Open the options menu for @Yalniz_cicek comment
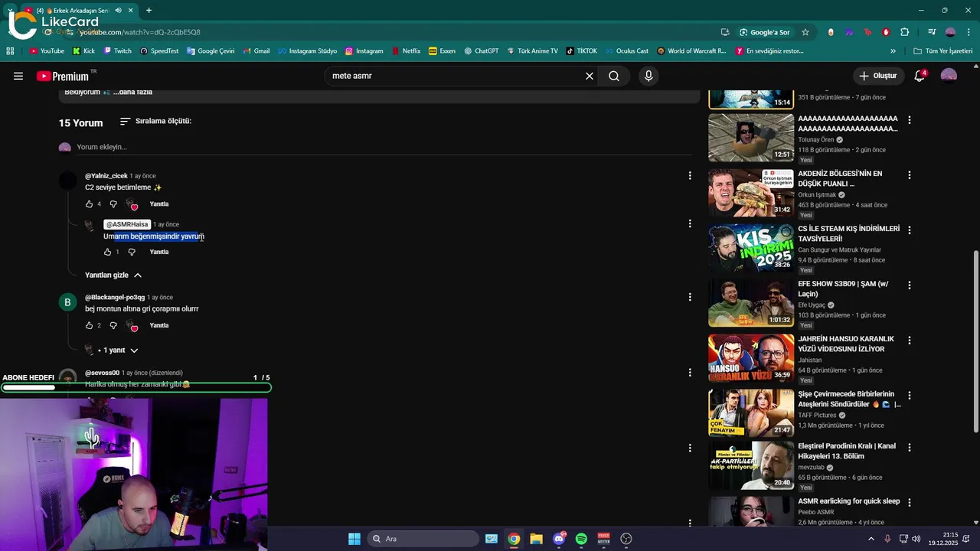The image size is (980, 551). (690, 175)
